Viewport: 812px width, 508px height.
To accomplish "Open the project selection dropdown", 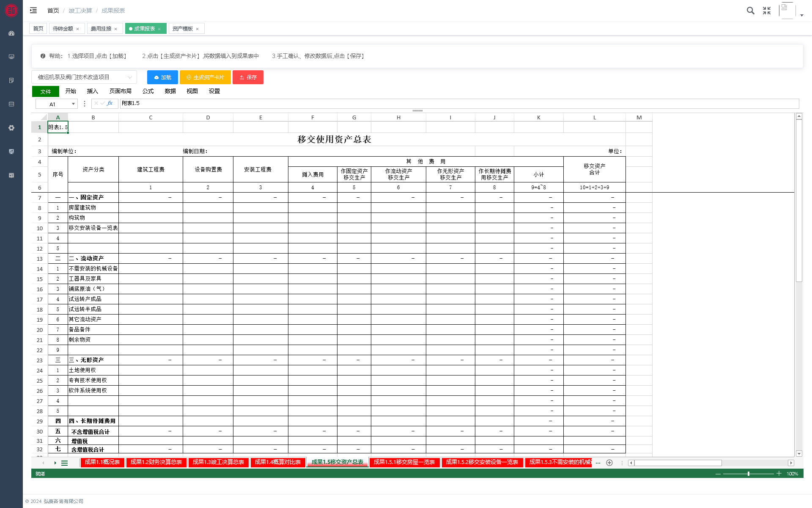I will point(84,77).
